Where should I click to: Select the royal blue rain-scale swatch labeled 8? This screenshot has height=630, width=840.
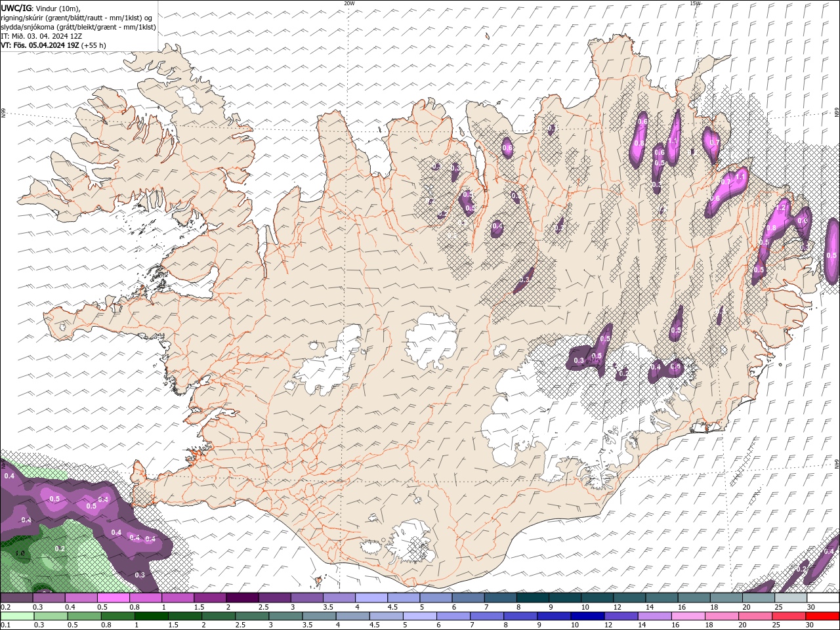point(520,616)
